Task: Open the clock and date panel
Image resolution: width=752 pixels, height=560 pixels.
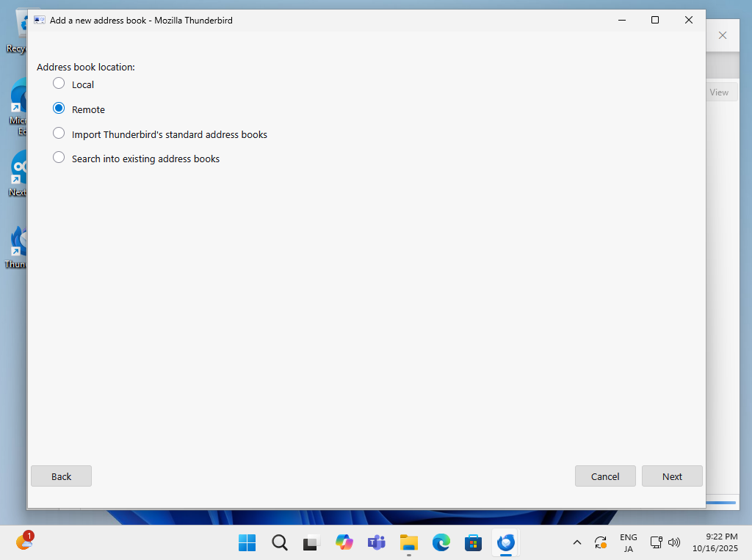Action: pyautogui.click(x=715, y=542)
